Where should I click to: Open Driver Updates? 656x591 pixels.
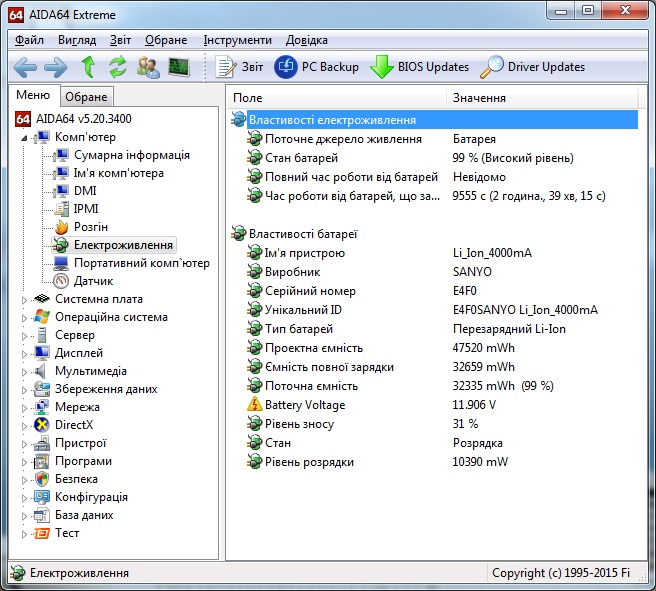click(532, 67)
